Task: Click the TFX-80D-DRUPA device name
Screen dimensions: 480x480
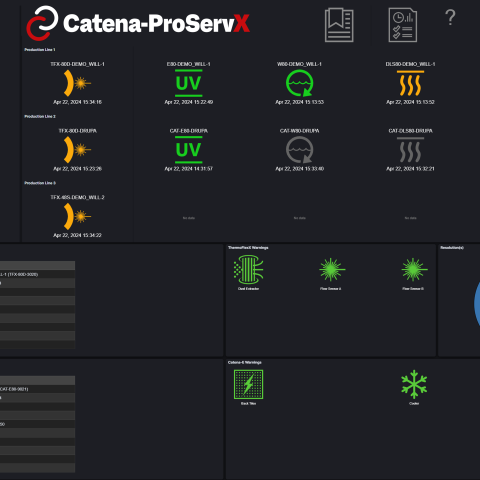Action: click(77, 131)
